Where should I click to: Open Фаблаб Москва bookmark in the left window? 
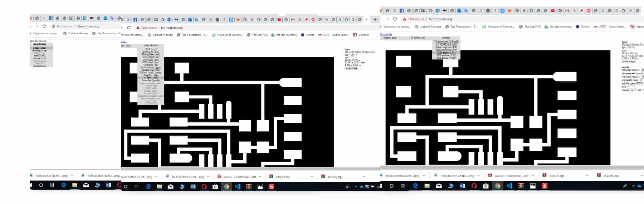tap(76, 33)
